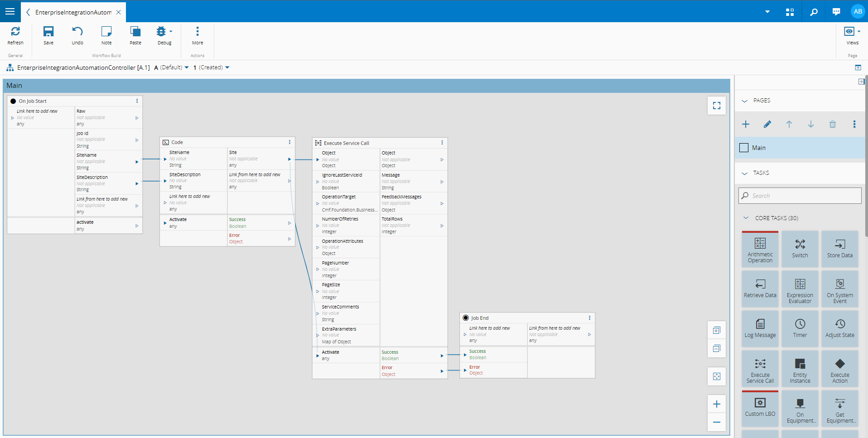Viewport: 868px width, 438px height.
Task: Open the Views visibility menu
Action: (852, 35)
